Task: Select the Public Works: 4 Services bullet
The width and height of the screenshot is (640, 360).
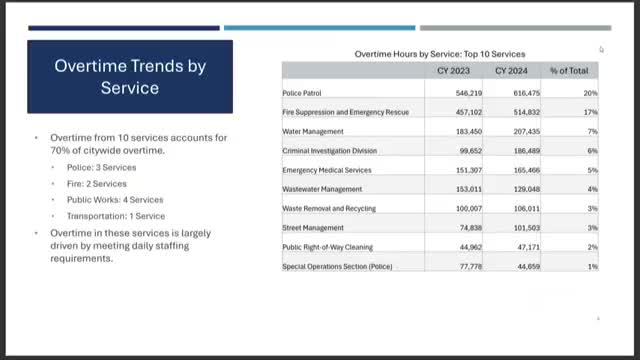Action: [115, 200]
